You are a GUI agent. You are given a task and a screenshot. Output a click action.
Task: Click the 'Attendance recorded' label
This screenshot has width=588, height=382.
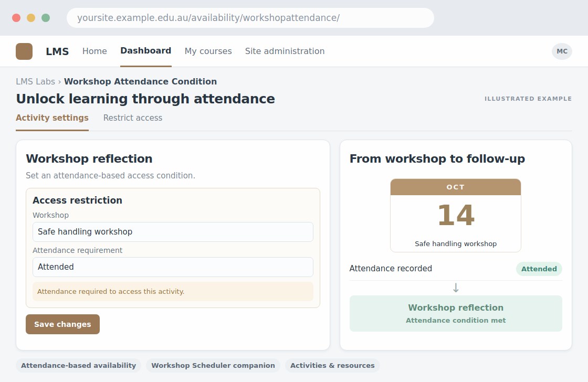coord(391,269)
